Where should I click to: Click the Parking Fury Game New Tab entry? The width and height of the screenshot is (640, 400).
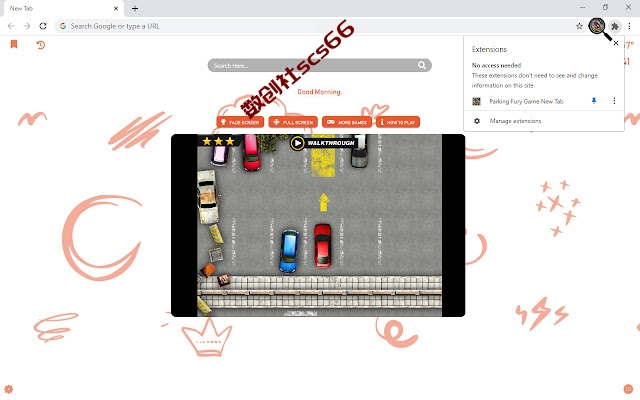coord(527,101)
